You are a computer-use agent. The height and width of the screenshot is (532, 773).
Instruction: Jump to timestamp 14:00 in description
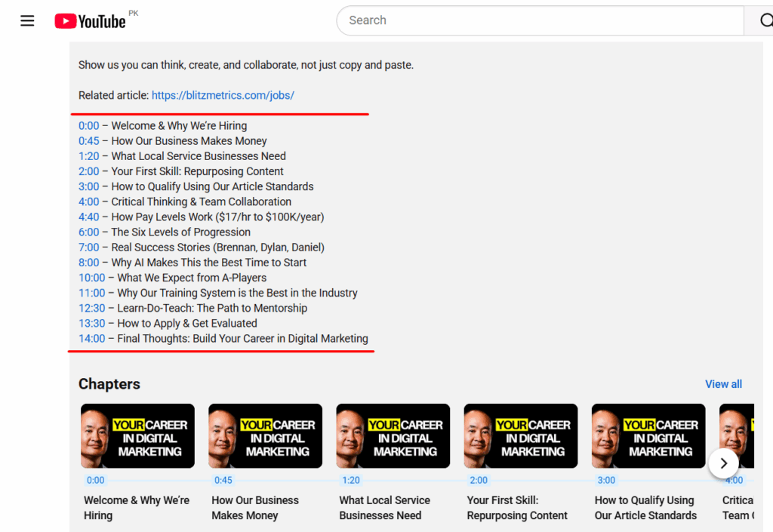(x=91, y=339)
